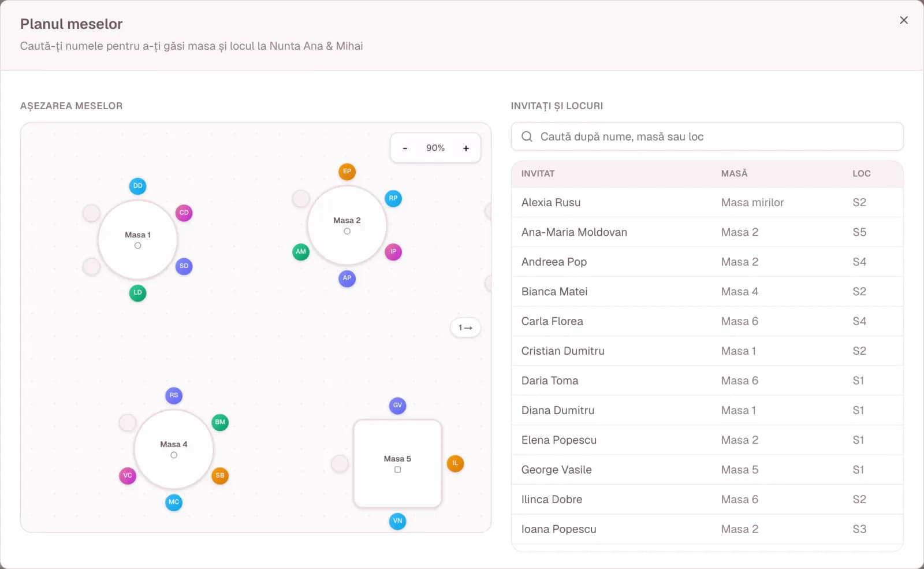924x569 pixels.
Task: Click guest name Cristian Dumitru
Action: 563,351
